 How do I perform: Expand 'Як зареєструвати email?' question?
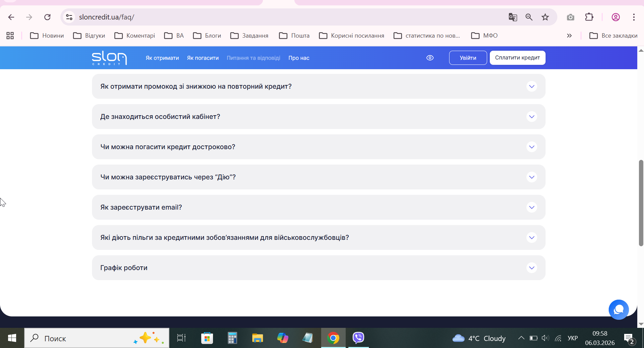click(x=318, y=207)
